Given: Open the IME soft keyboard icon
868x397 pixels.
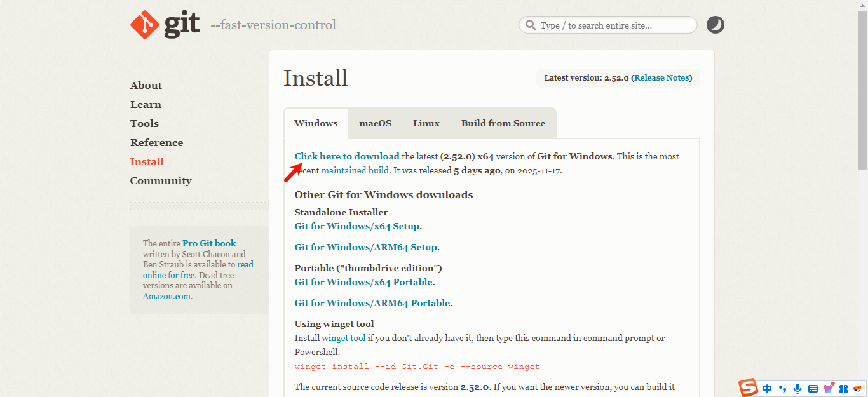Looking at the screenshot, I should point(813,389).
